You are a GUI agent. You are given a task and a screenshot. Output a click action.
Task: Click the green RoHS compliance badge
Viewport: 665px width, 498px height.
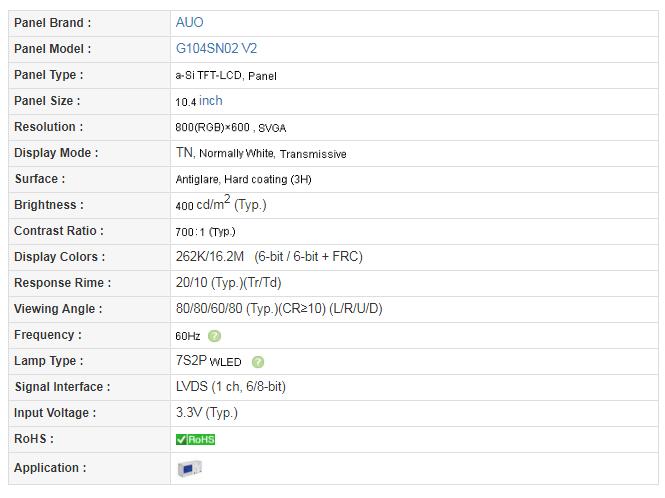click(196, 439)
